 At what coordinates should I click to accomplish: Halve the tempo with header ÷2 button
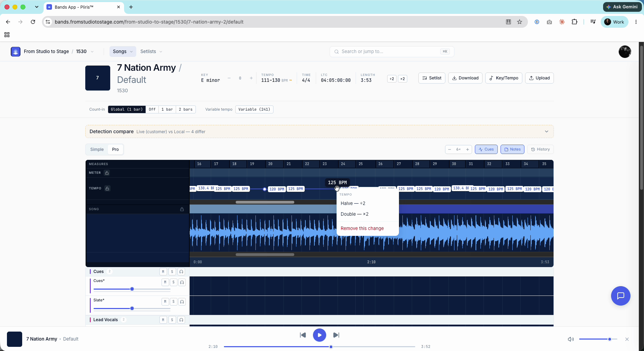392,79
